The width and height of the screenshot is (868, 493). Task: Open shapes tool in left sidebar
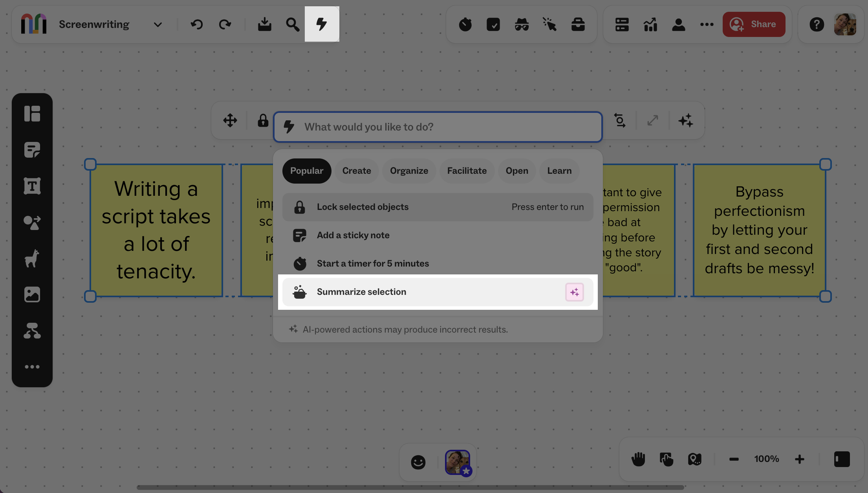pyautogui.click(x=32, y=223)
